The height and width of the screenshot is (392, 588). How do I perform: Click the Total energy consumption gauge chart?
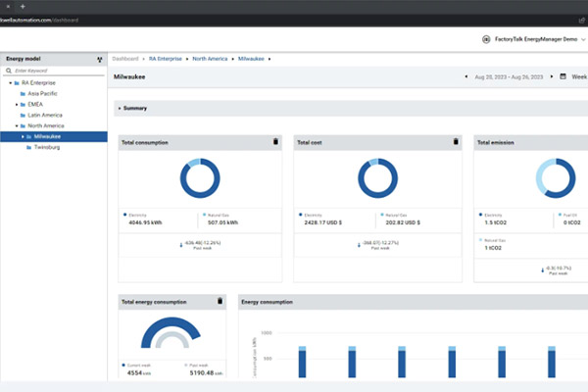point(171,332)
